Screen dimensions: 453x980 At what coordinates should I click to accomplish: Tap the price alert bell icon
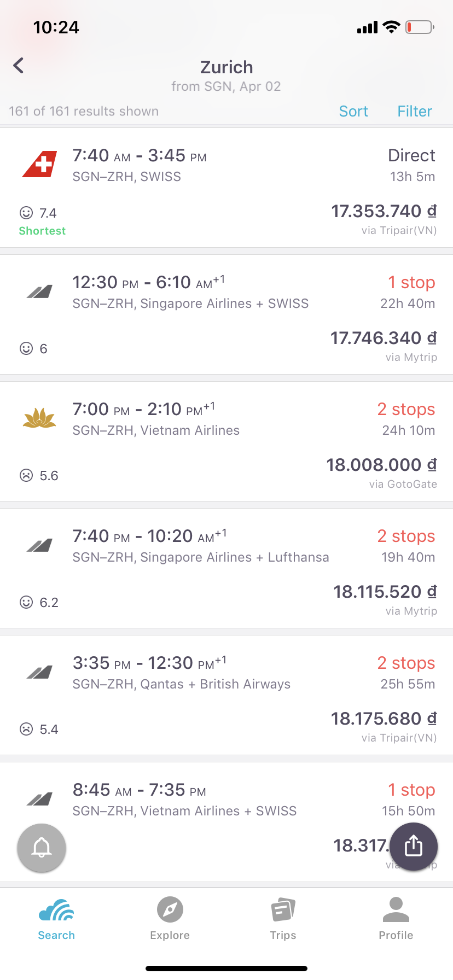tap(42, 848)
